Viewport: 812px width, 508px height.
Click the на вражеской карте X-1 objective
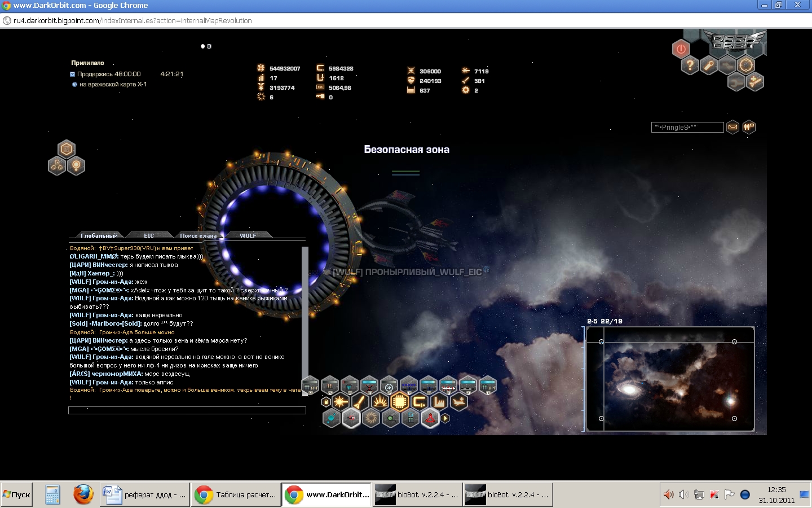tap(113, 84)
